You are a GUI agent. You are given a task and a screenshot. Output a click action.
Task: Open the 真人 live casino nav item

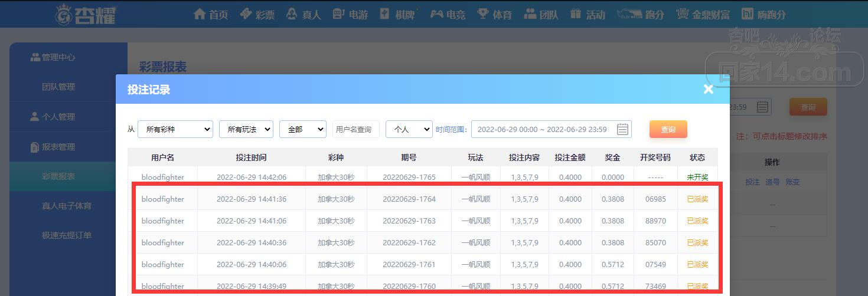304,14
